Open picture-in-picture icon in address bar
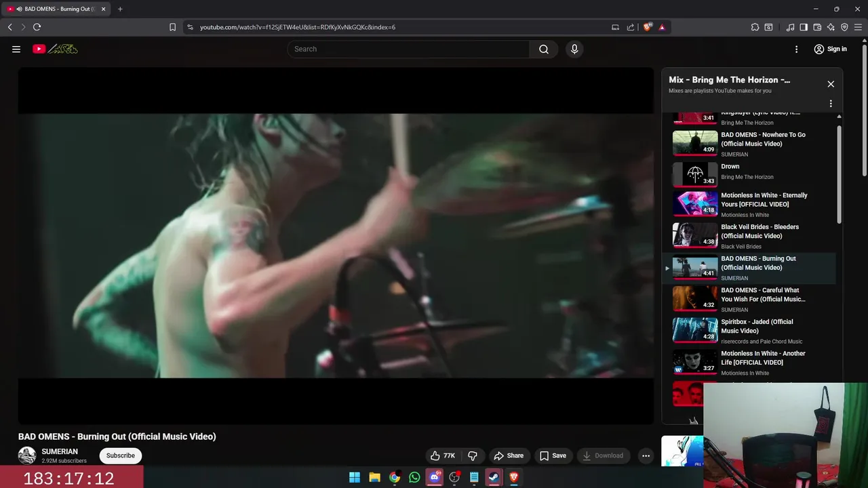Image resolution: width=868 pixels, height=488 pixels. (615, 27)
